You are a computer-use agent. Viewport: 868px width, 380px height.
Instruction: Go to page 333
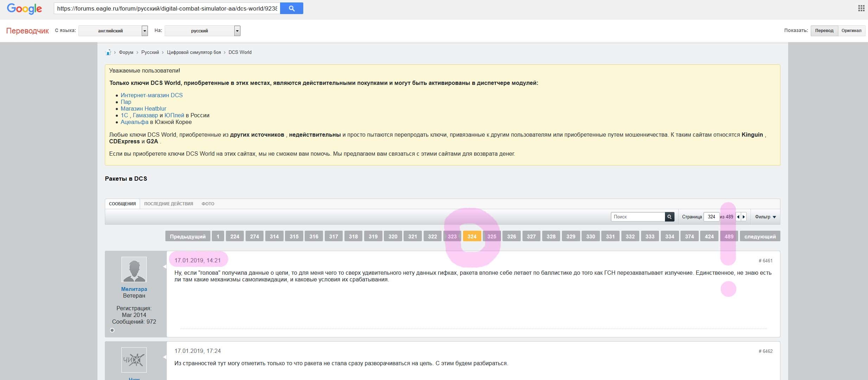(650, 236)
